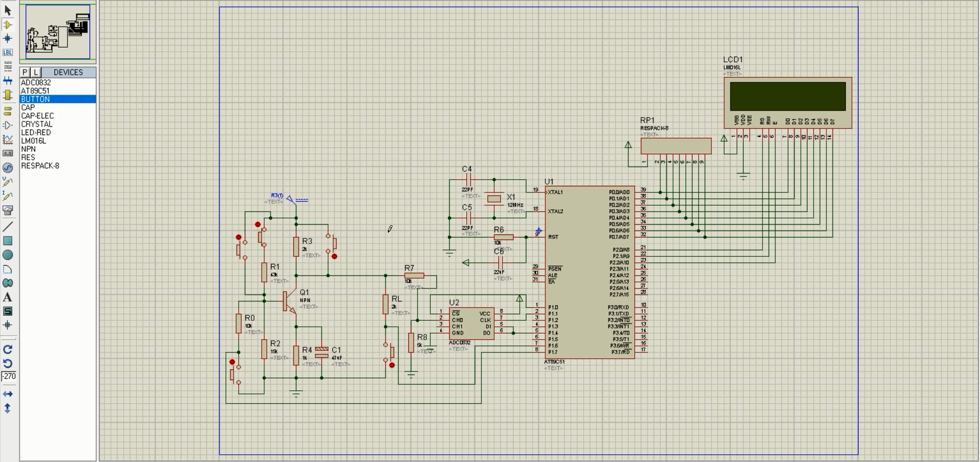This screenshot has height=462, width=980.
Task: Click the rotation angle input field
Action: (x=9, y=376)
